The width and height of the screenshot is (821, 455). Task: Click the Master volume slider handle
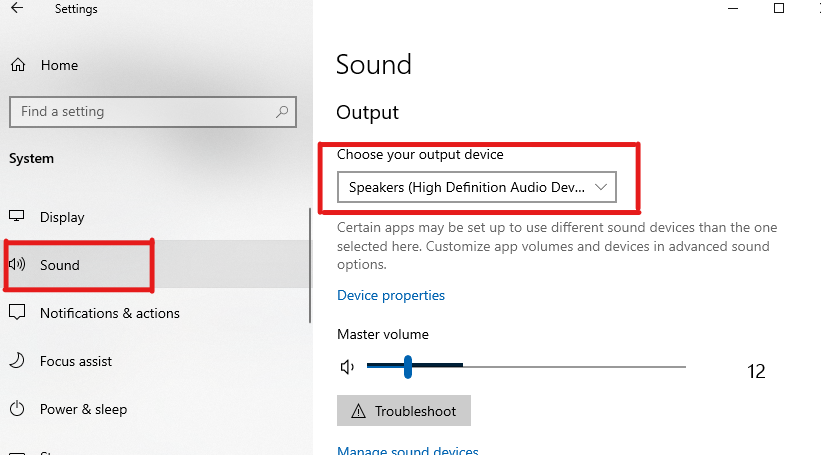coord(408,367)
